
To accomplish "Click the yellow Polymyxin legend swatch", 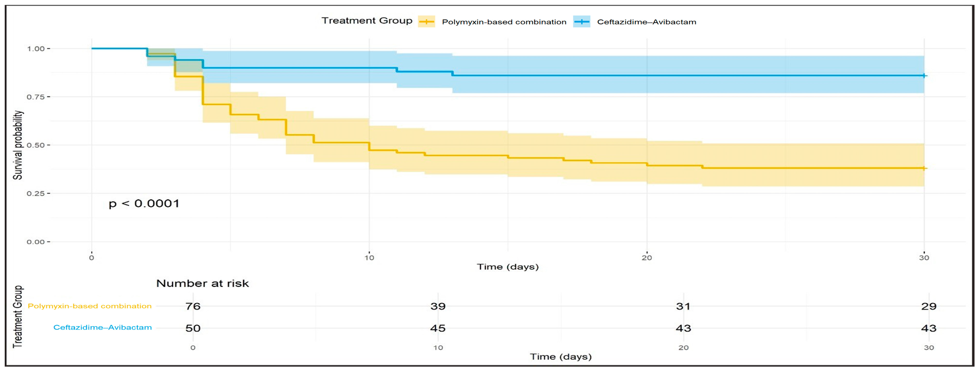I will [x=426, y=22].
